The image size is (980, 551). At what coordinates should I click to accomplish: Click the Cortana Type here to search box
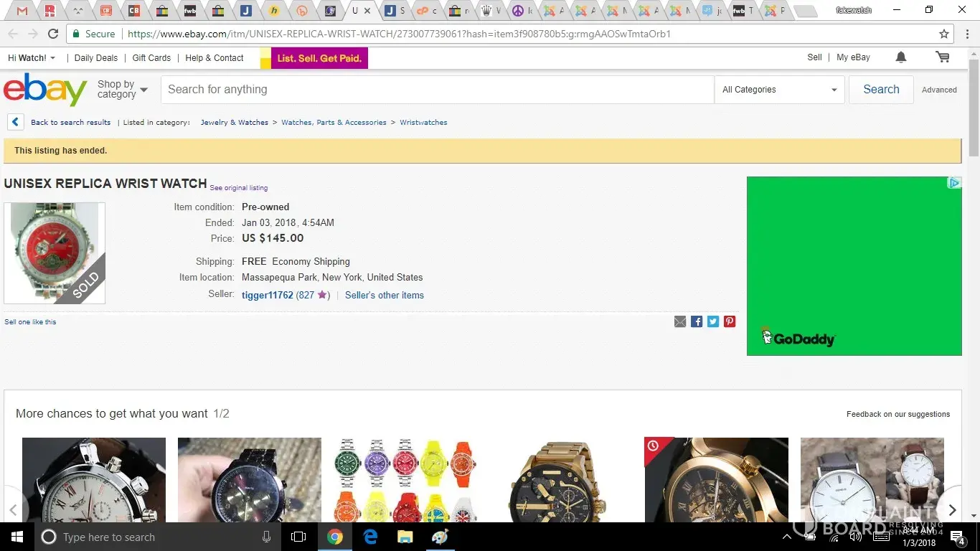[x=158, y=537]
